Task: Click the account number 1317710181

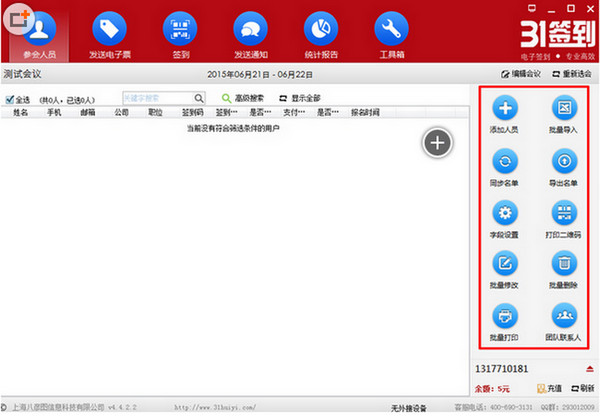Action: (501, 369)
